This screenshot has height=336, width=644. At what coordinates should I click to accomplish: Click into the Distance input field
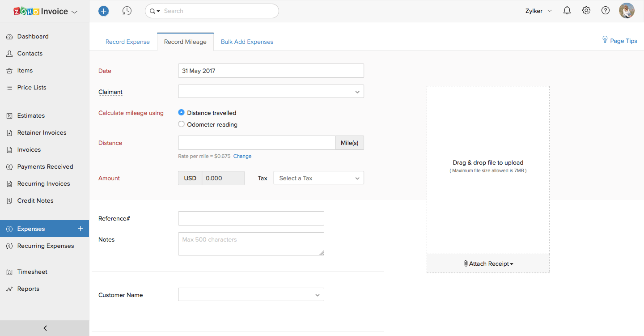pyautogui.click(x=256, y=143)
